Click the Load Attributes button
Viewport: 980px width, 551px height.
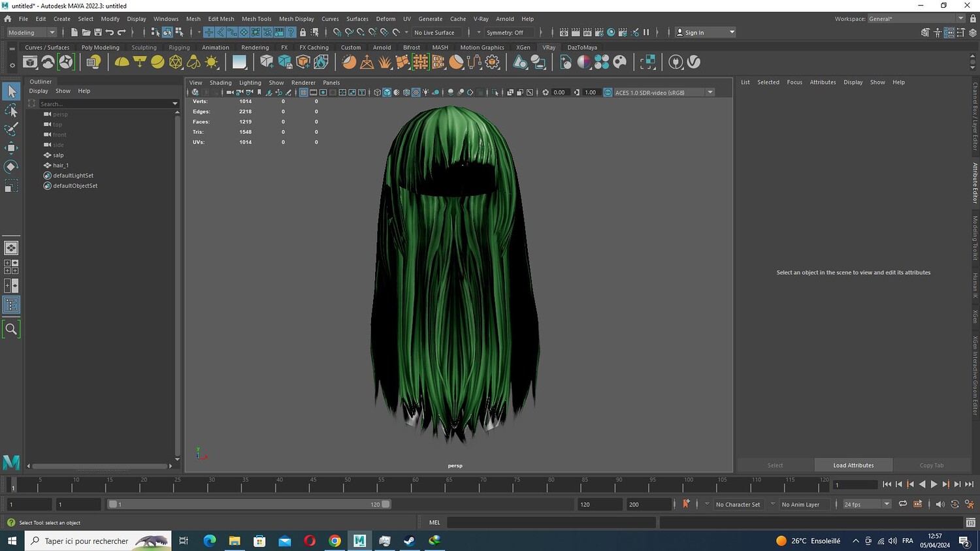point(853,465)
